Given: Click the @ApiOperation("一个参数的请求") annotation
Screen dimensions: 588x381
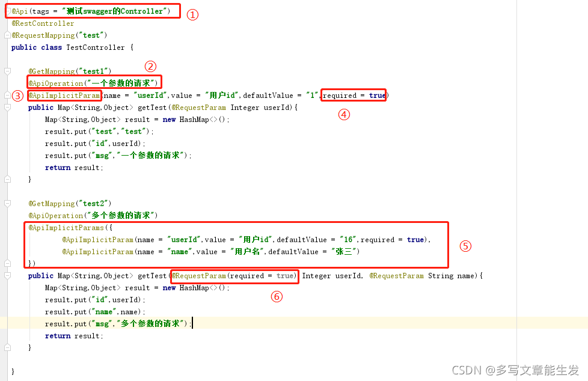Looking at the screenshot, I should click(x=93, y=84).
